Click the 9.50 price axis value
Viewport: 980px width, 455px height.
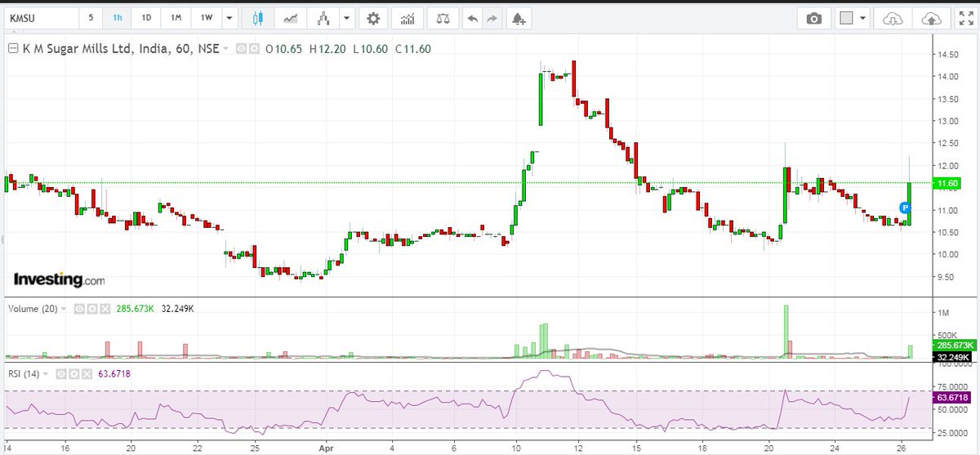click(947, 277)
